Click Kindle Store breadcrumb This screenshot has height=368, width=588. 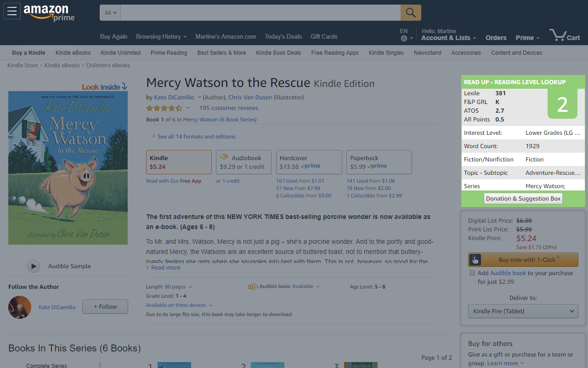click(x=23, y=65)
